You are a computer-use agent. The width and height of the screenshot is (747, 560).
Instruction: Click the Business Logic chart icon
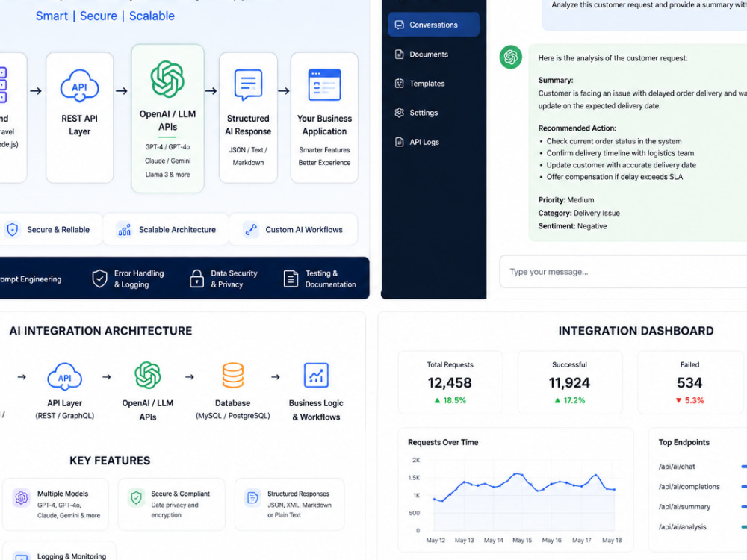pyautogui.click(x=316, y=376)
